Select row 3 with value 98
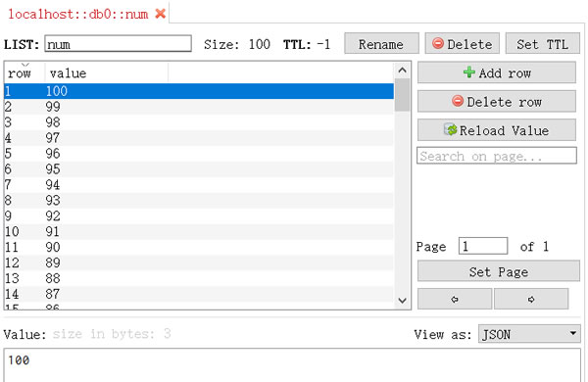Screen dimensions: 588x382 (x=199, y=122)
